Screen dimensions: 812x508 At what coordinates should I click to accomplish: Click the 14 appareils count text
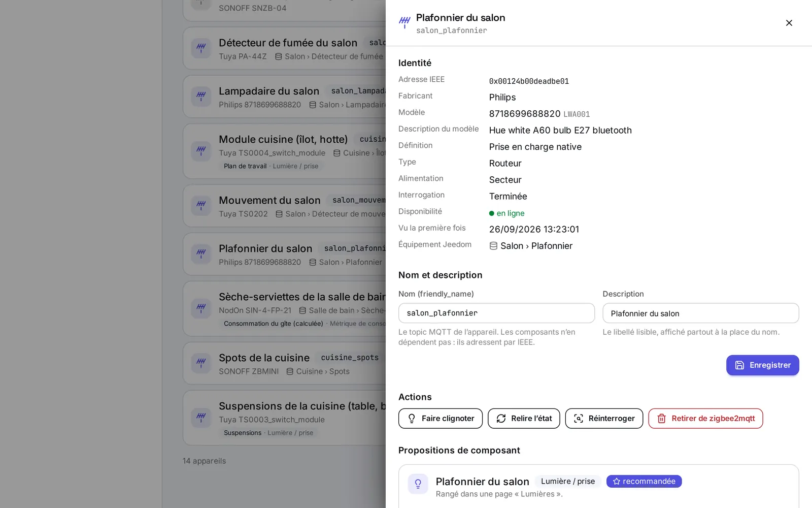[x=205, y=461]
